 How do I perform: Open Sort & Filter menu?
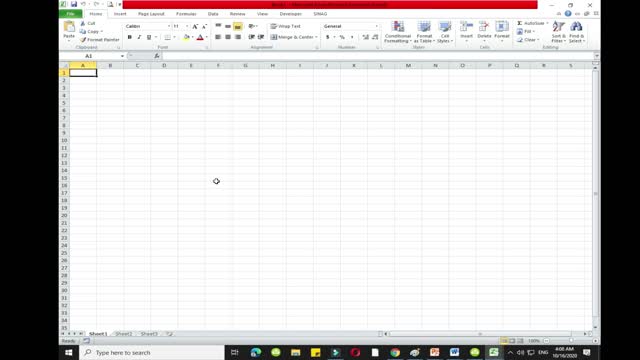point(558,32)
